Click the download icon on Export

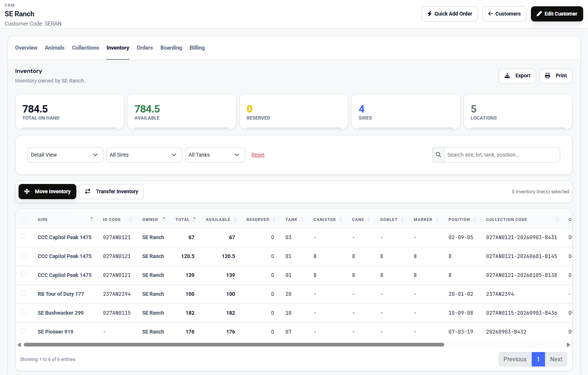tap(508, 76)
